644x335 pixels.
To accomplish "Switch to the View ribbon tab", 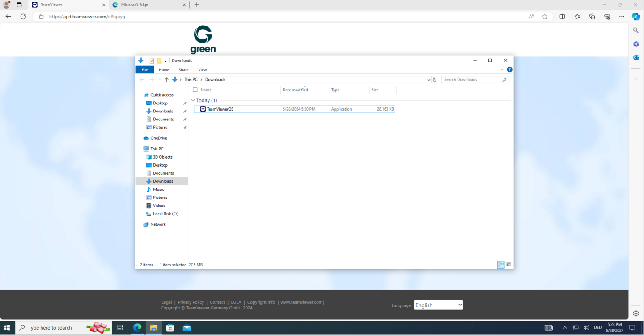I will pyautogui.click(x=203, y=70).
